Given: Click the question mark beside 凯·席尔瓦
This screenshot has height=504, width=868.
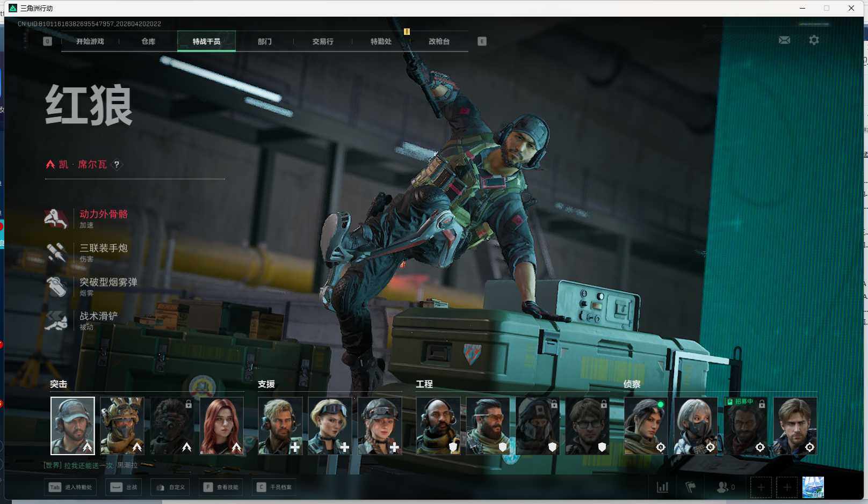Looking at the screenshot, I should coord(117,165).
